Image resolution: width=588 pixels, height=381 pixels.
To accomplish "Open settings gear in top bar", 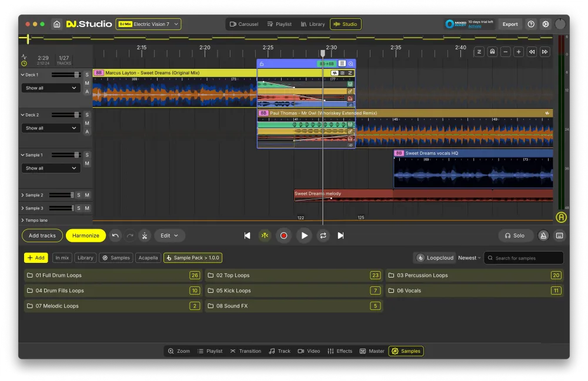I will [x=546, y=24].
